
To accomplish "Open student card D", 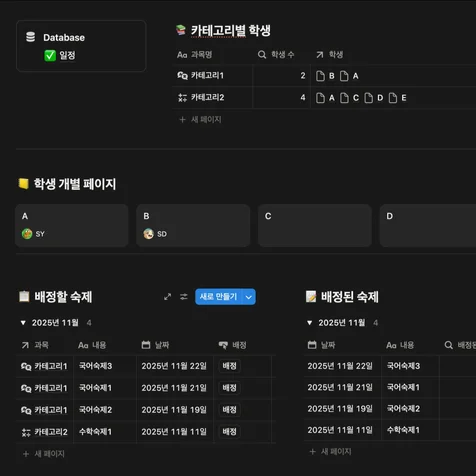I will (x=428, y=225).
